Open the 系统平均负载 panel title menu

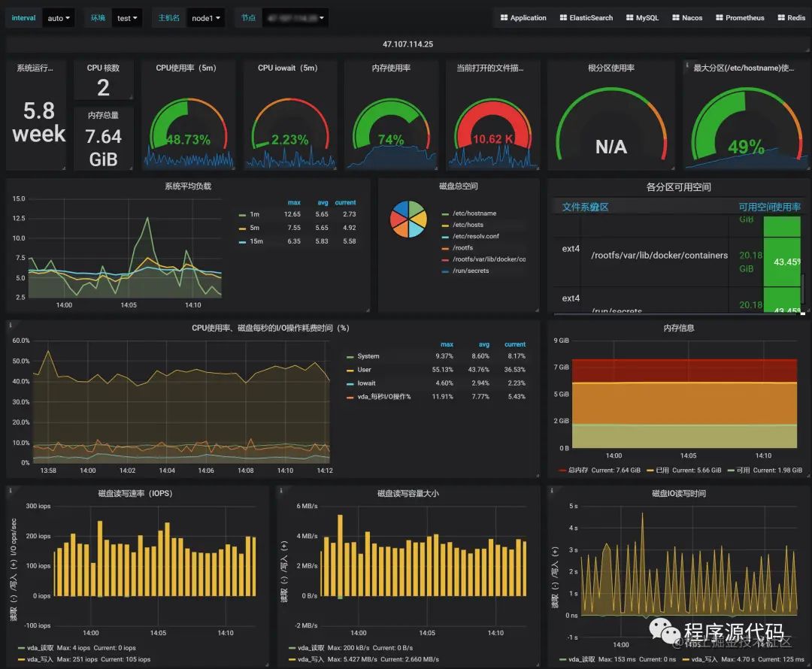tap(188, 186)
